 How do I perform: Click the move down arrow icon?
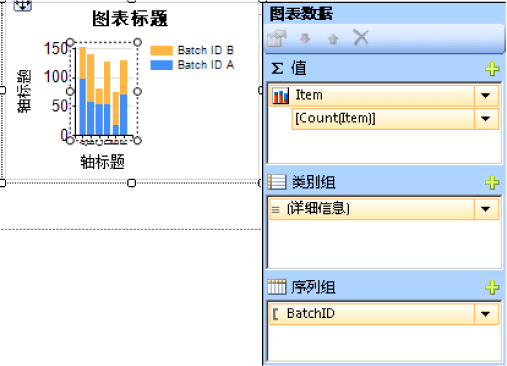pyautogui.click(x=305, y=39)
